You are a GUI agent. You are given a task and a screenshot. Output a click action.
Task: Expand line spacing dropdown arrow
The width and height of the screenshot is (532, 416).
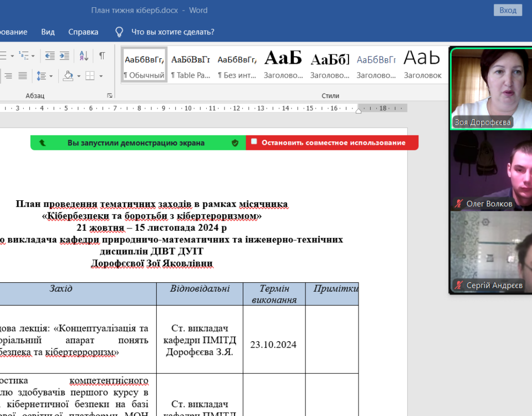coord(51,76)
